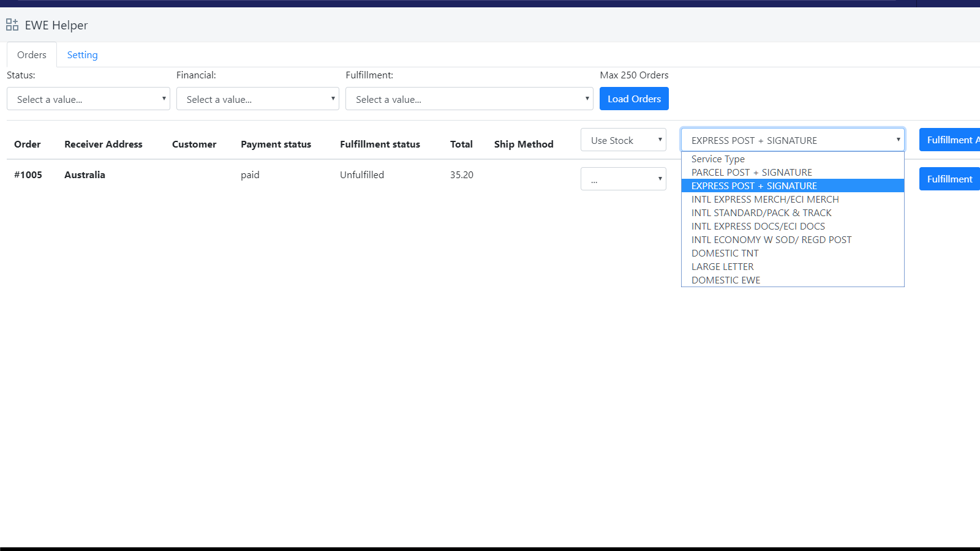Click the Max 250 Orders label

(x=634, y=75)
